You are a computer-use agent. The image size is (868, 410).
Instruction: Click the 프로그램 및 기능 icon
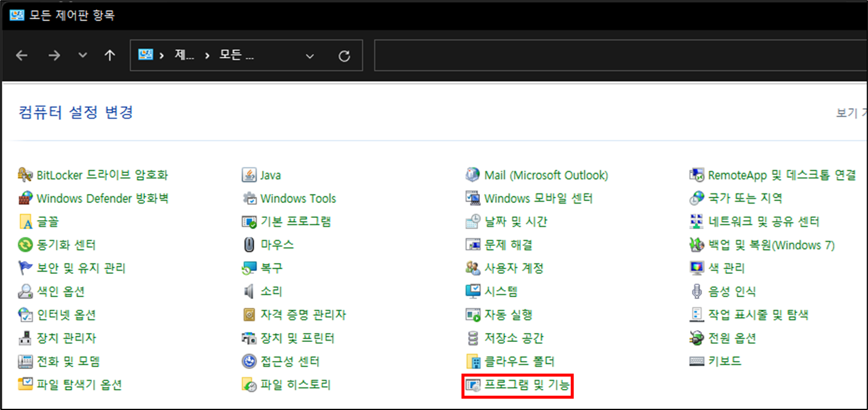[473, 386]
